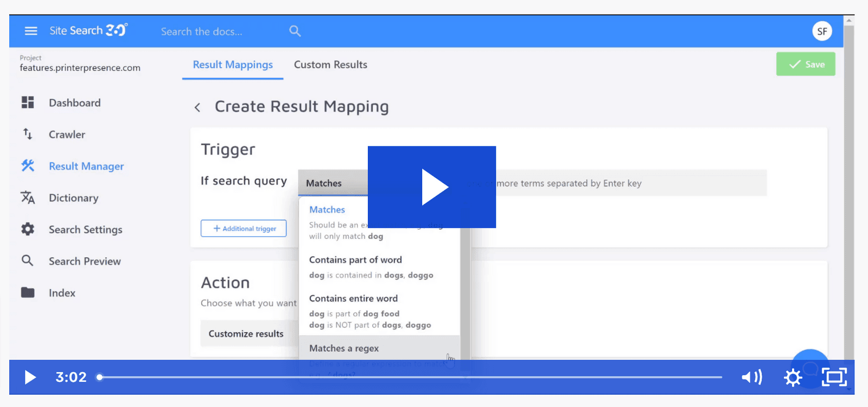This screenshot has width=868, height=407.
Task: Mute the video volume icon
Action: pos(752,377)
